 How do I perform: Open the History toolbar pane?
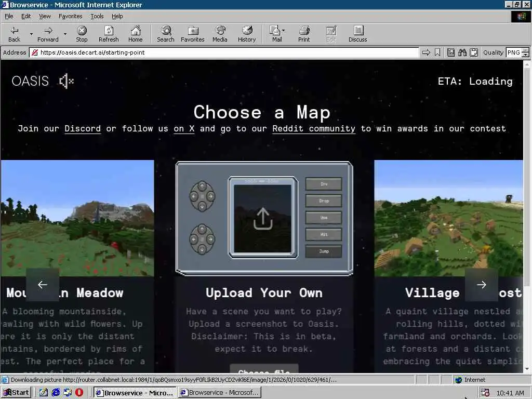pyautogui.click(x=247, y=34)
